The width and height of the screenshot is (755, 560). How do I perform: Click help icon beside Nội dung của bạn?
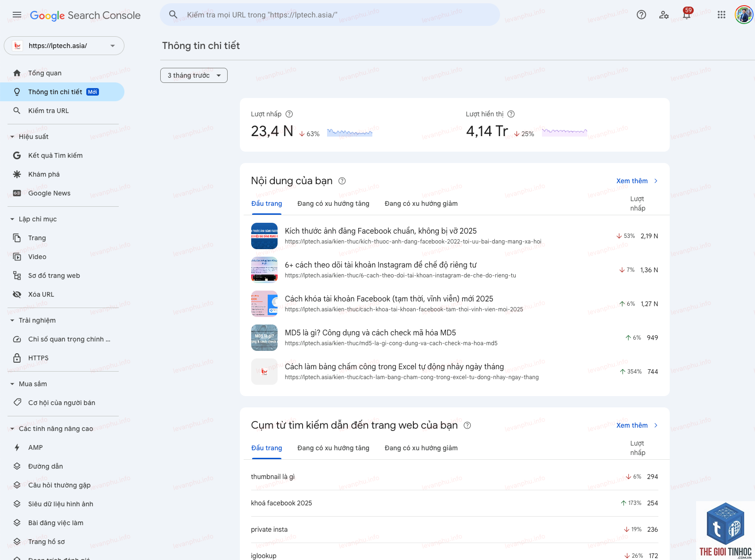tap(342, 181)
